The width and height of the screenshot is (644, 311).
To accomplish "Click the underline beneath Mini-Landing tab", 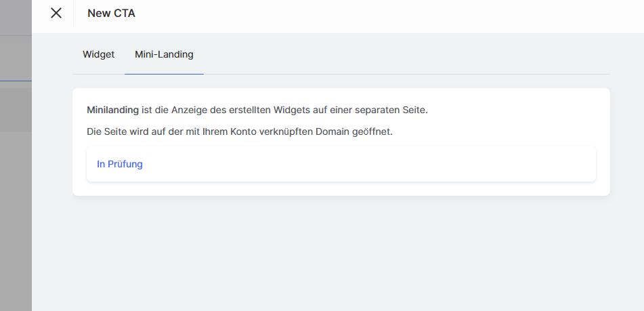I will (164, 73).
